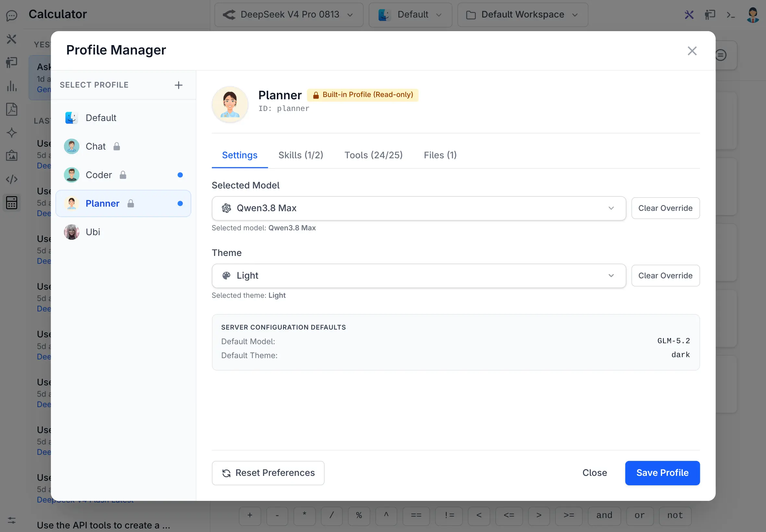
Task: Open the image gallery icon in the sidebar
Action: click(x=12, y=156)
